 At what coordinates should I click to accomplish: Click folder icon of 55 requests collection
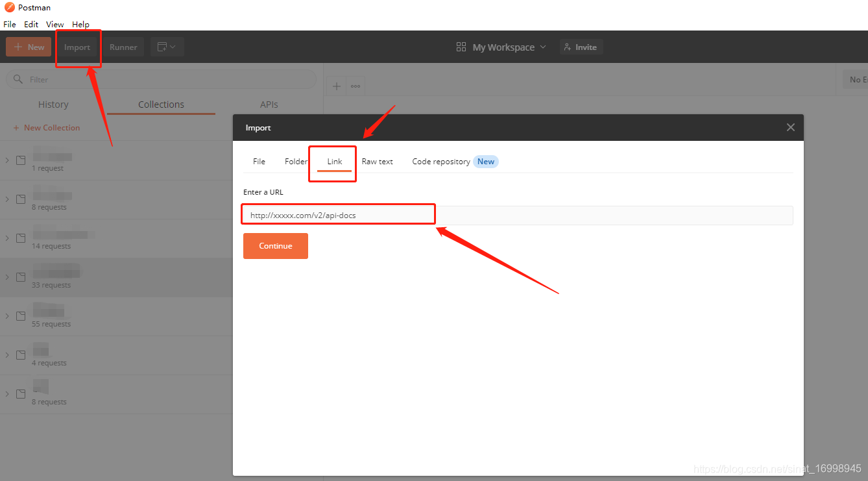pos(21,316)
